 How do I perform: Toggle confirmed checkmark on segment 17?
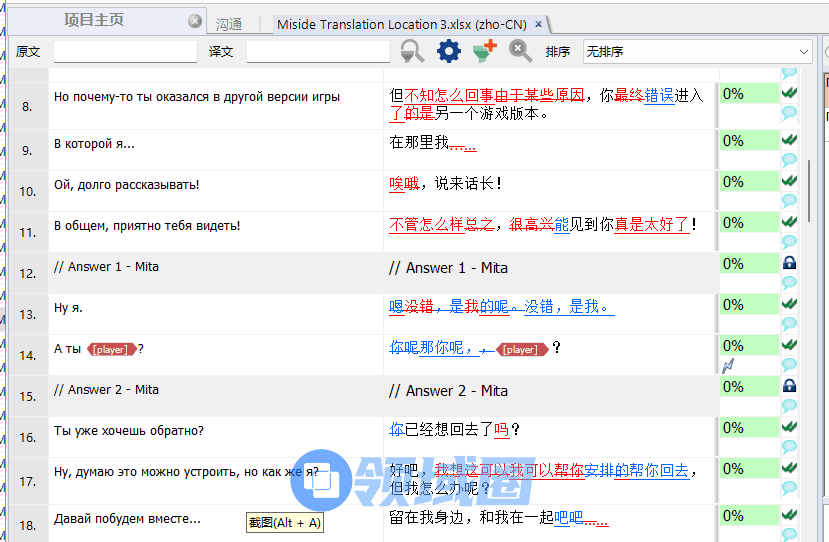[x=790, y=469]
